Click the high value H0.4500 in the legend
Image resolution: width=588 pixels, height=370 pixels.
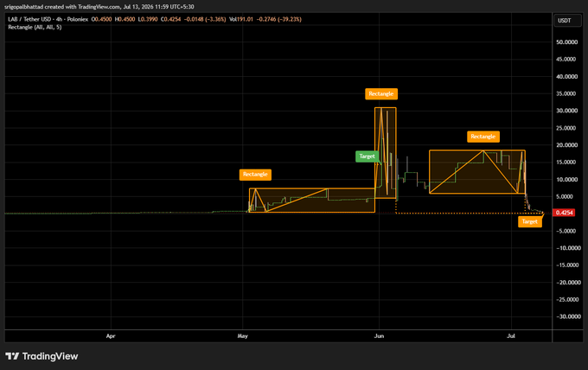125,19
